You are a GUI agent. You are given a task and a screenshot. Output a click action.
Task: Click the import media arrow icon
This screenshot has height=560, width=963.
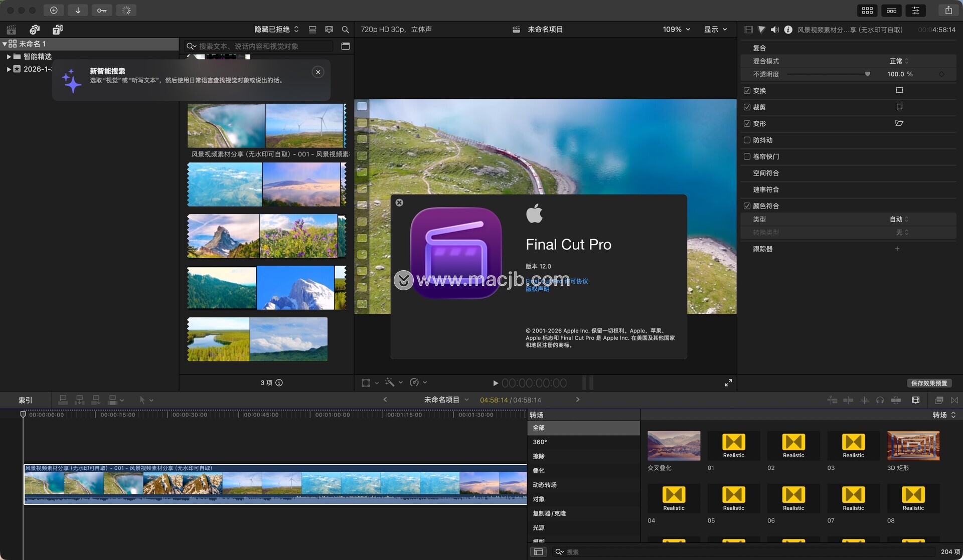click(x=78, y=10)
